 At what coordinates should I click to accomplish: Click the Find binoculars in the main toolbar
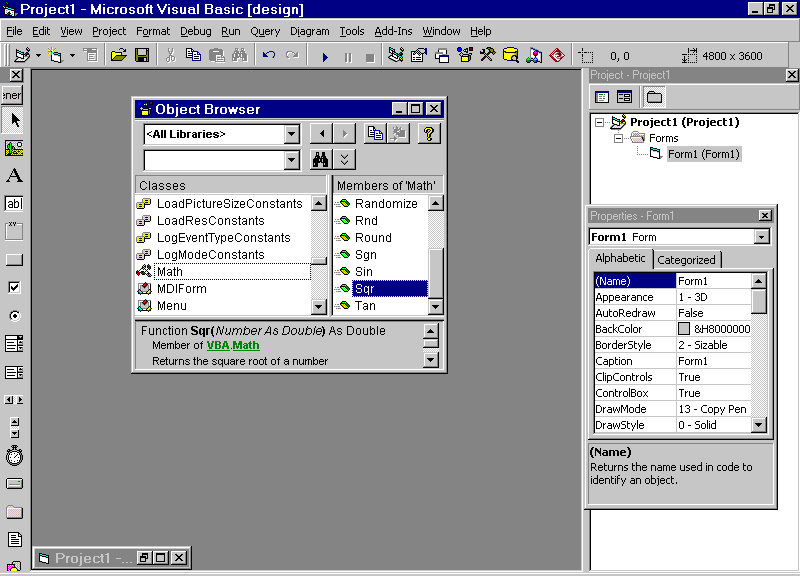point(239,55)
